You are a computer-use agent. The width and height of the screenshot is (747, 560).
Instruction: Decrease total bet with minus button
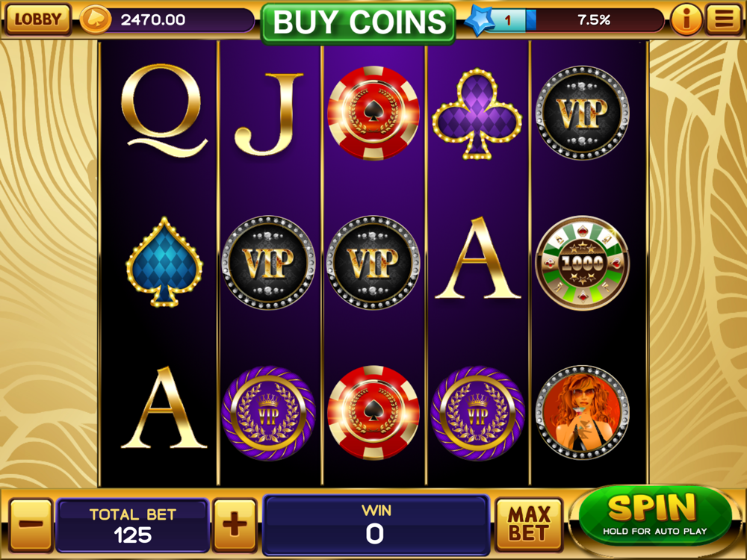click(31, 524)
